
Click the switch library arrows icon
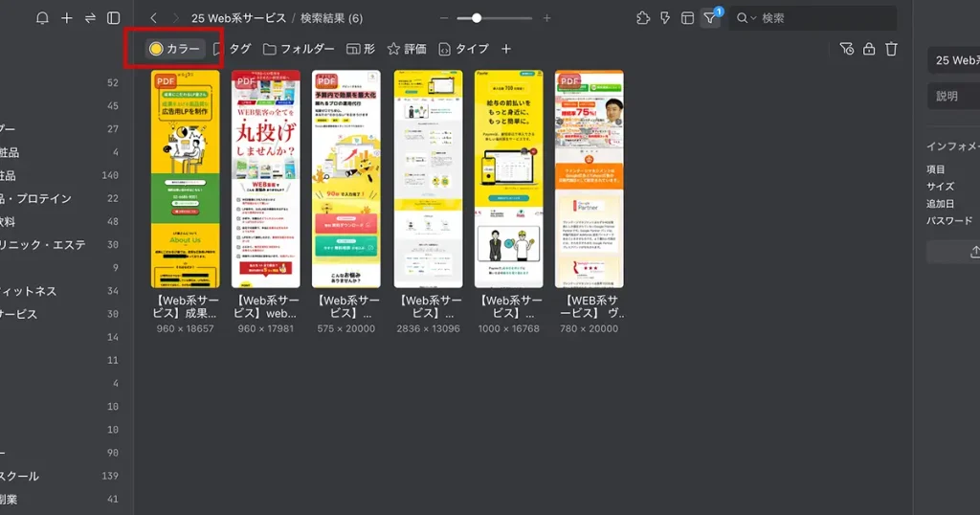click(x=90, y=18)
